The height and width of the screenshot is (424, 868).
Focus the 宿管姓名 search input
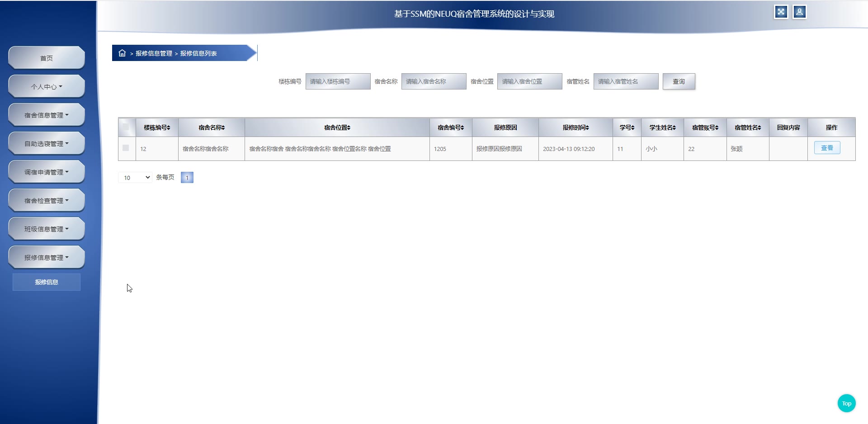point(626,81)
